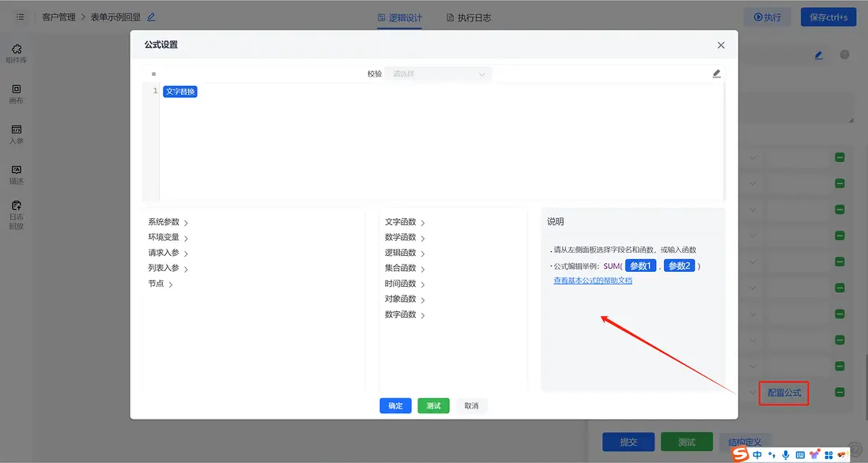Screen dimensions: 868x463
Task: Expand 列表入参
Action: tap(168, 269)
